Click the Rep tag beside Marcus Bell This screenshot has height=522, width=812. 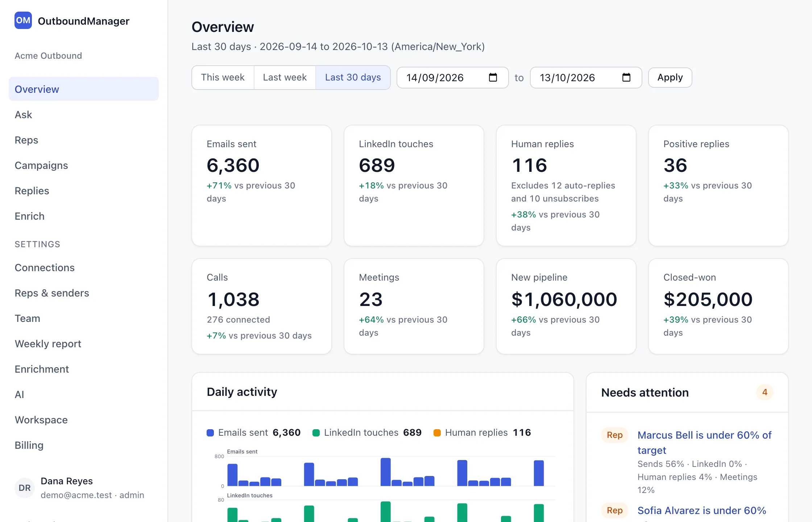614,435
